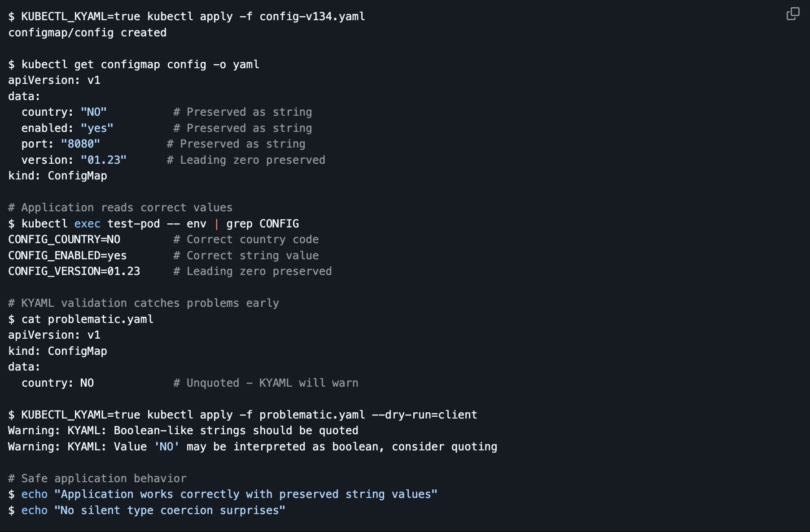The width and height of the screenshot is (810, 532).
Task: Click the 'CONFIG_COUNTRY=NO' output line
Action: 64,240
